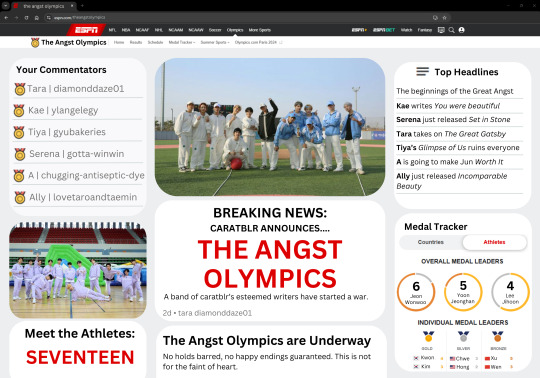This screenshot has height=378, width=540.
Task: Click the medal icon next to A | chugging-antiseptic-dye
Action: point(19,176)
